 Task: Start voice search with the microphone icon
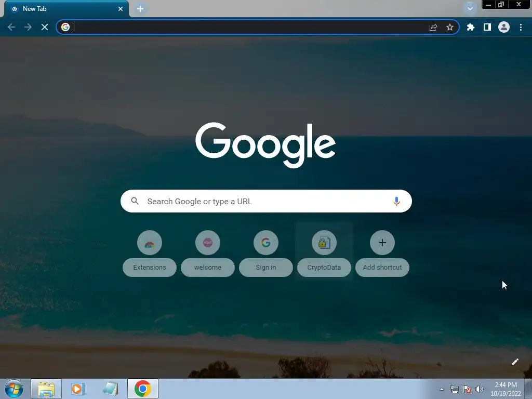(x=396, y=201)
